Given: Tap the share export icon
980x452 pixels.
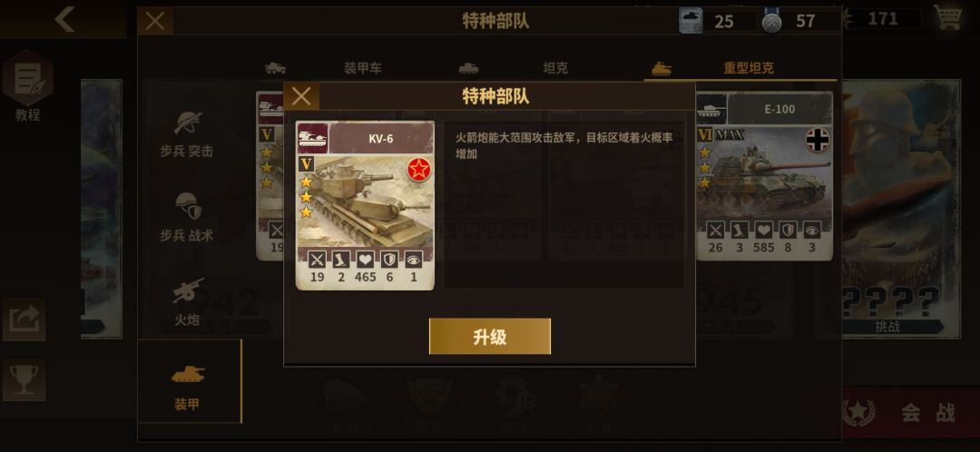Looking at the screenshot, I should point(24,319).
